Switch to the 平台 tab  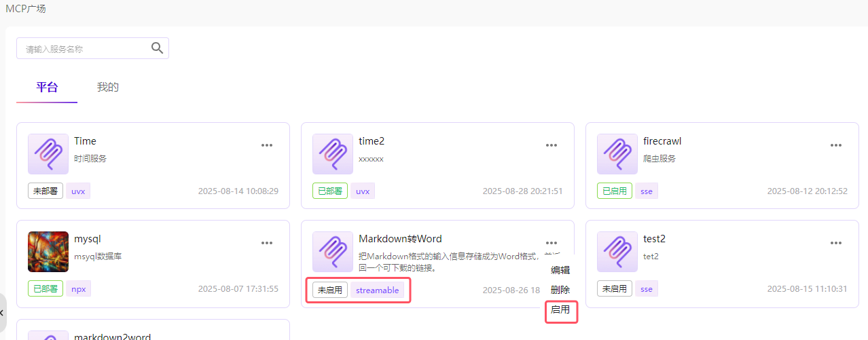coord(47,87)
